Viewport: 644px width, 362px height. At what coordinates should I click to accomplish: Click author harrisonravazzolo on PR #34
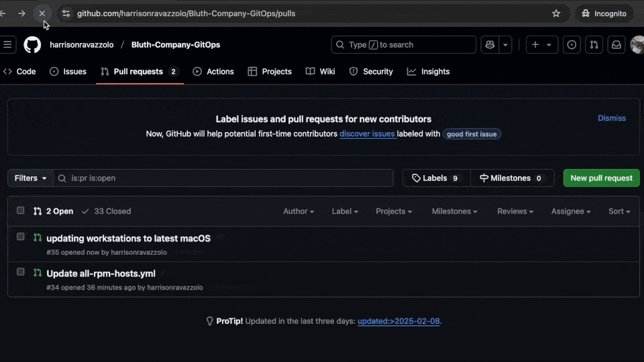(x=175, y=288)
